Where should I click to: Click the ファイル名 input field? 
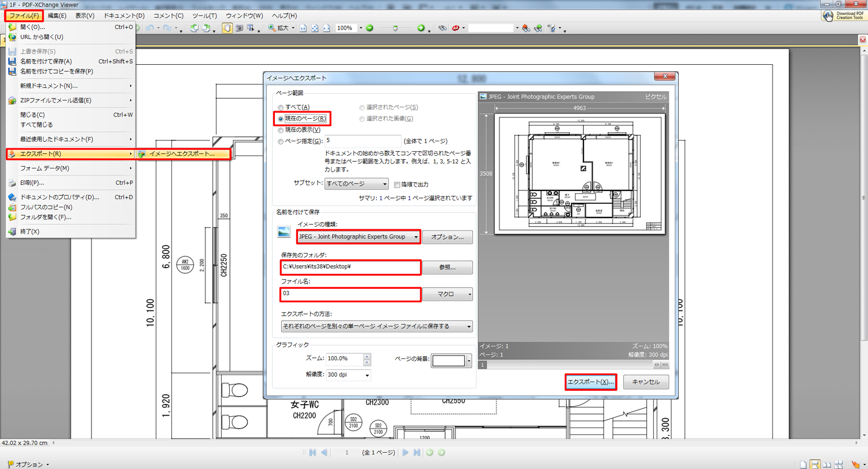click(350, 294)
